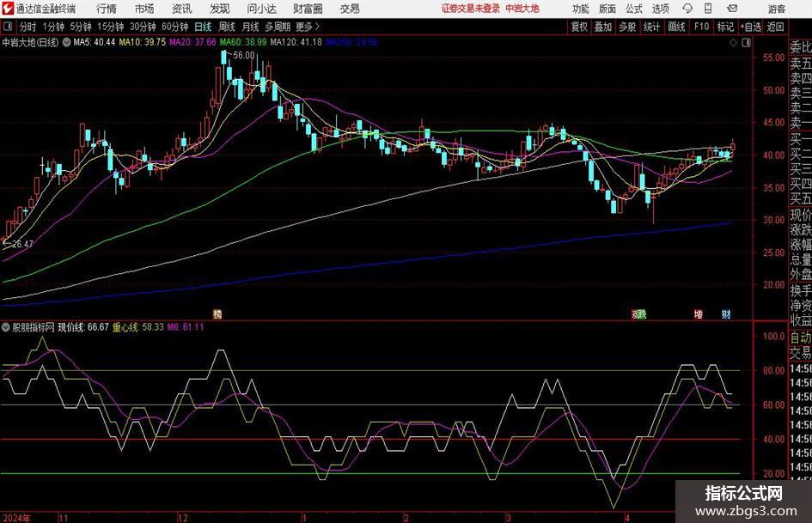Add stock with the +自选 button
The image size is (812, 523).
[751, 27]
